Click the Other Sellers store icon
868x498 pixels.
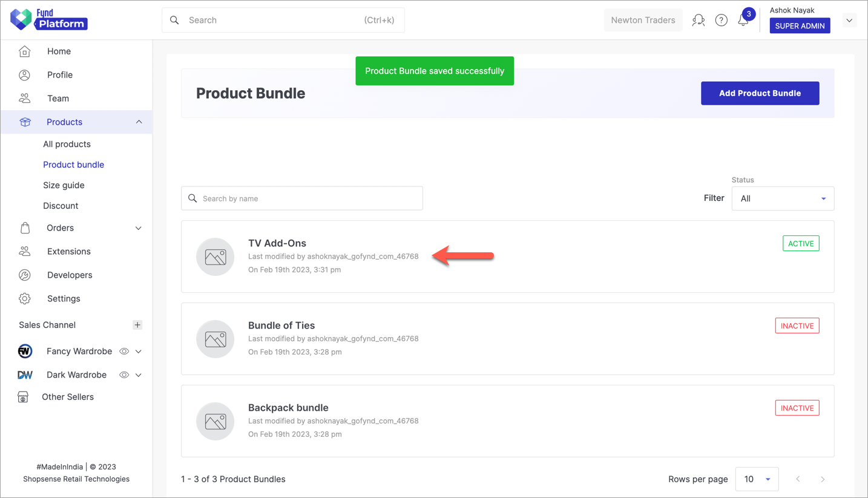pyautogui.click(x=23, y=398)
